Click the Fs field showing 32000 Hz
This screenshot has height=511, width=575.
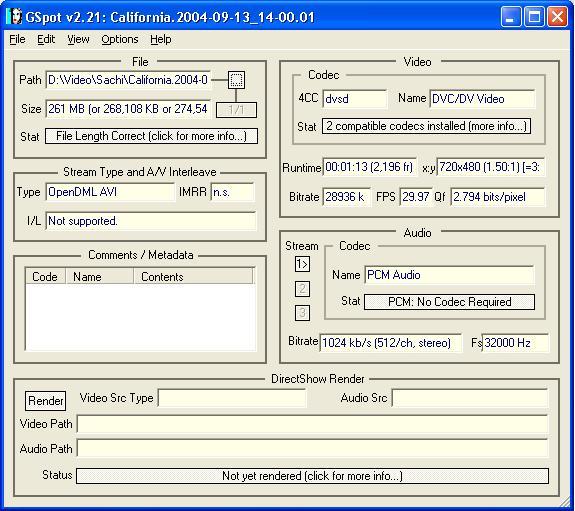click(x=515, y=343)
